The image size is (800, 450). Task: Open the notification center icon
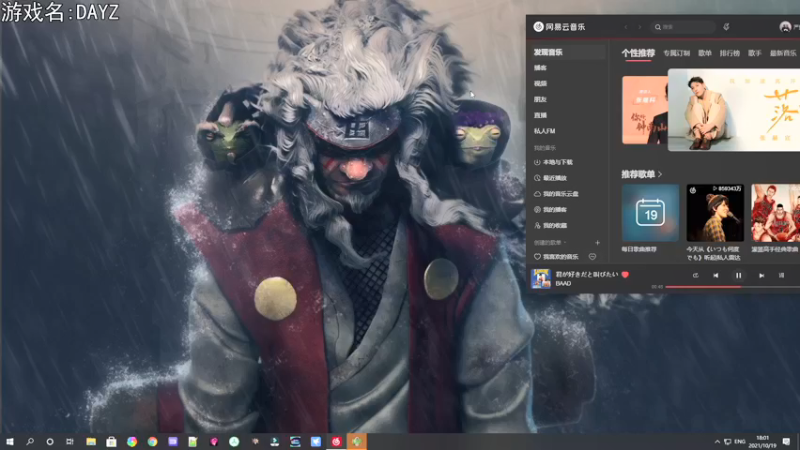[x=786, y=442]
